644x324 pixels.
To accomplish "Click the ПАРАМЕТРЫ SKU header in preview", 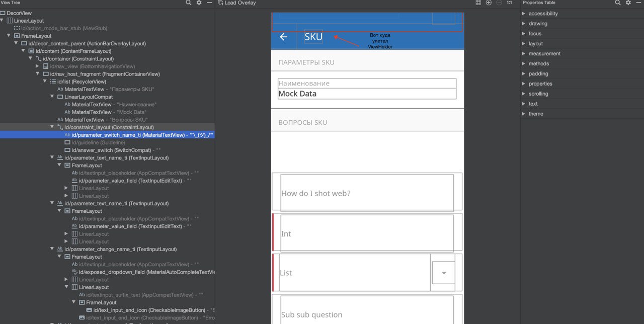I will point(306,62).
